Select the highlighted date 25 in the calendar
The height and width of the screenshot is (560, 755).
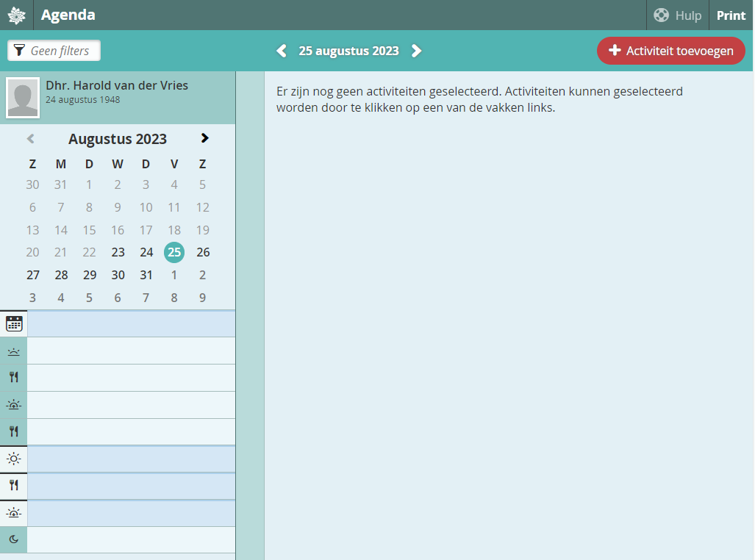tap(174, 252)
